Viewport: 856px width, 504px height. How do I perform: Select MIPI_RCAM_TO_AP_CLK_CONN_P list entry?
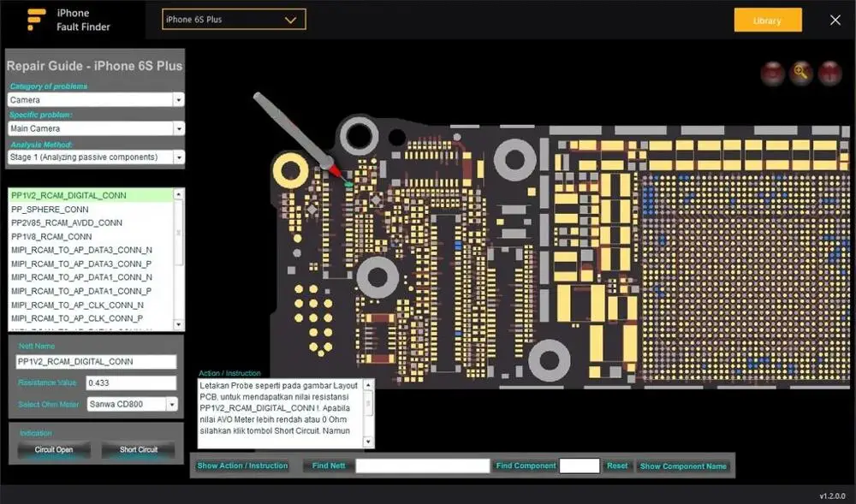point(92,318)
